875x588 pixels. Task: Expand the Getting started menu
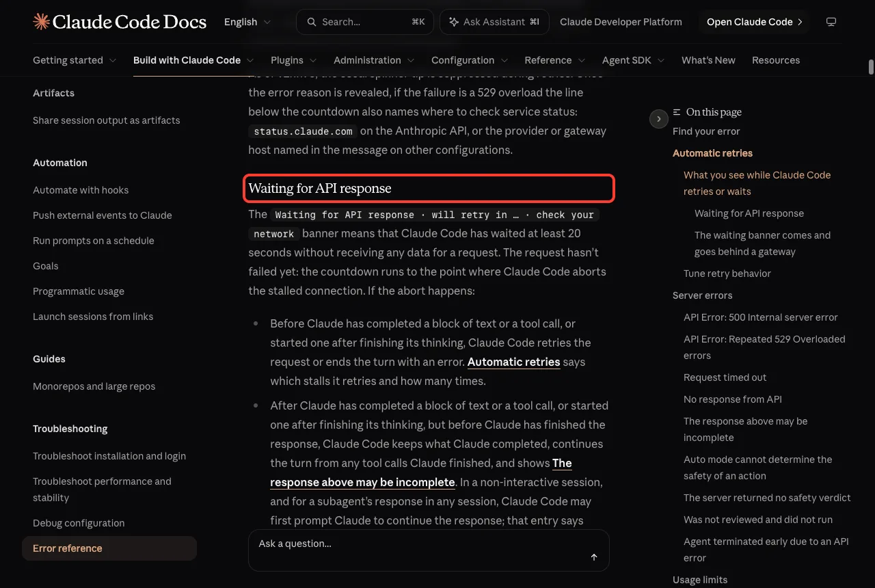[75, 60]
